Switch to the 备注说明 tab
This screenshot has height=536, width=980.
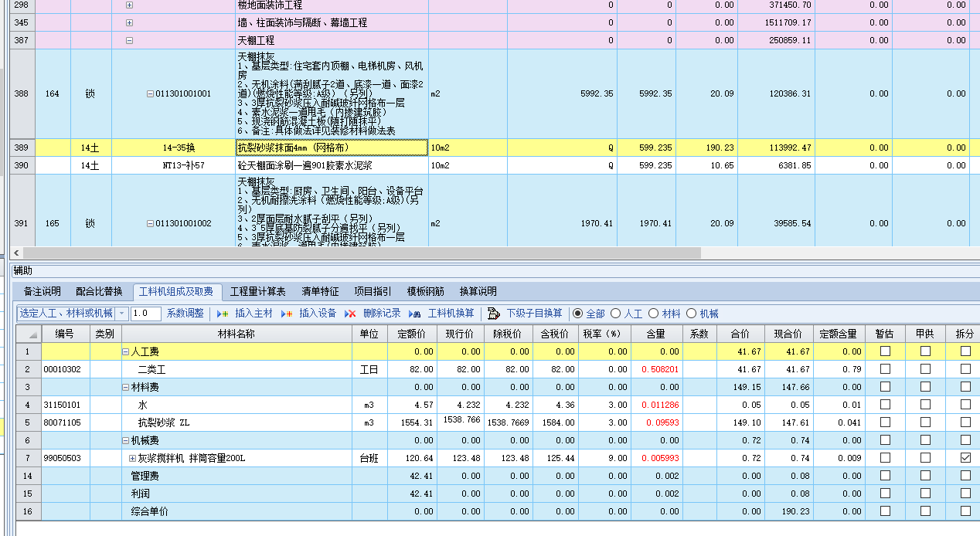click(x=43, y=292)
